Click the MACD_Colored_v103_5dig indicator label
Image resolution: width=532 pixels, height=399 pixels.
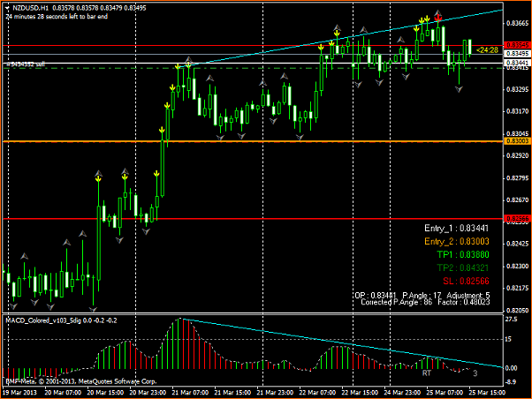[61, 320]
